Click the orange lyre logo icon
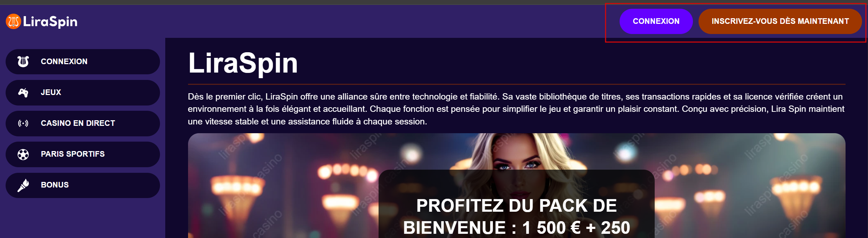868x238 pixels. tap(13, 21)
